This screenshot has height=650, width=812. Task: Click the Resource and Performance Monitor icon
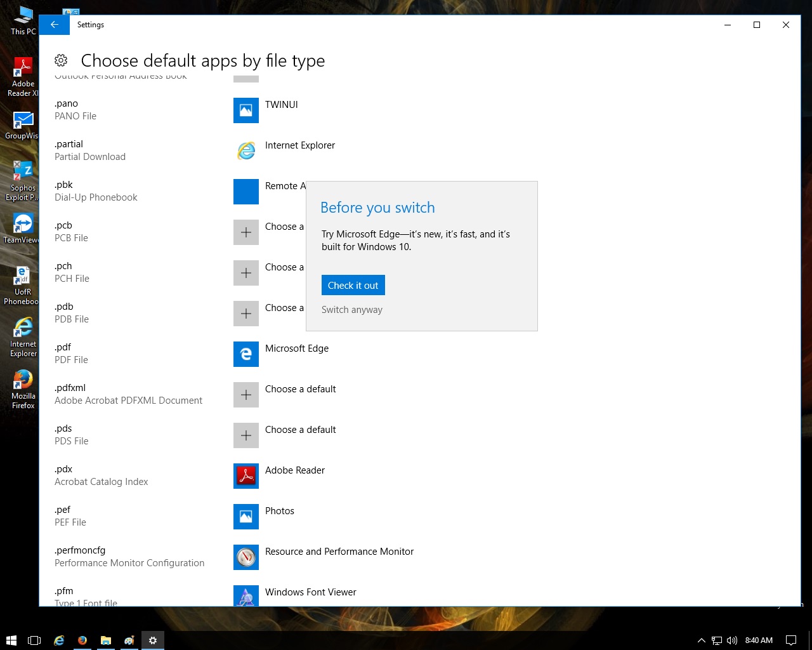click(x=246, y=557)
